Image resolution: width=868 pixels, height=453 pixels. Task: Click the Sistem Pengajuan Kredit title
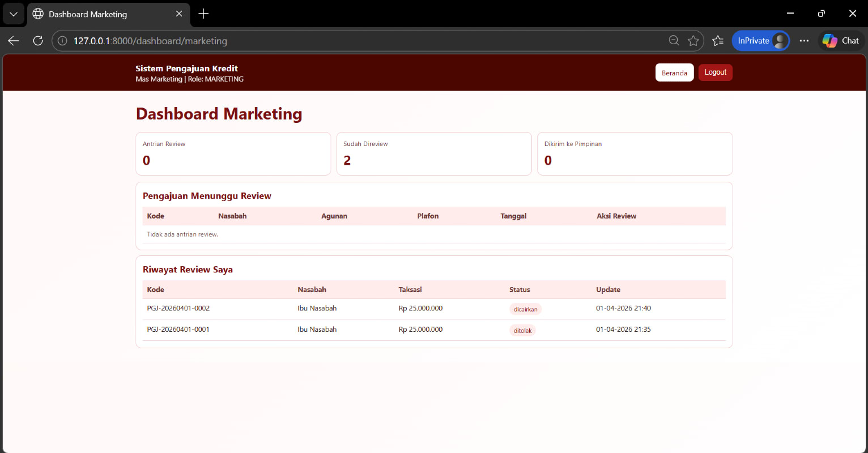[x=186, y=69]
